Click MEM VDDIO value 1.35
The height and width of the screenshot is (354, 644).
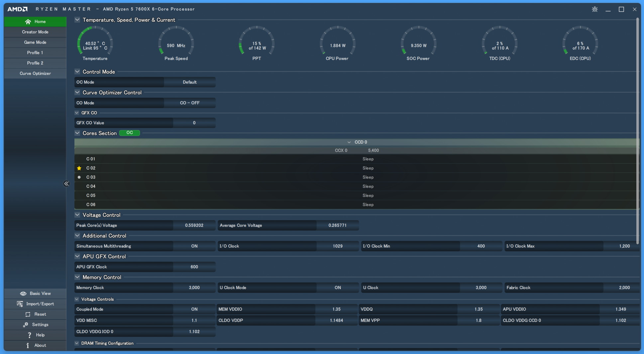coord(336,309)
